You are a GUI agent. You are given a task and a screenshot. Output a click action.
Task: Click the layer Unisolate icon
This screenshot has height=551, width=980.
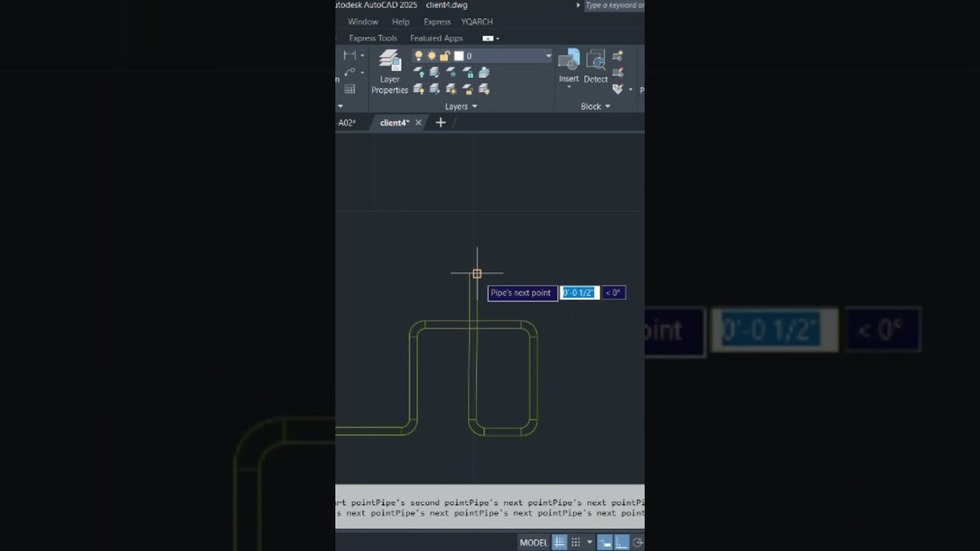[434, 90]
